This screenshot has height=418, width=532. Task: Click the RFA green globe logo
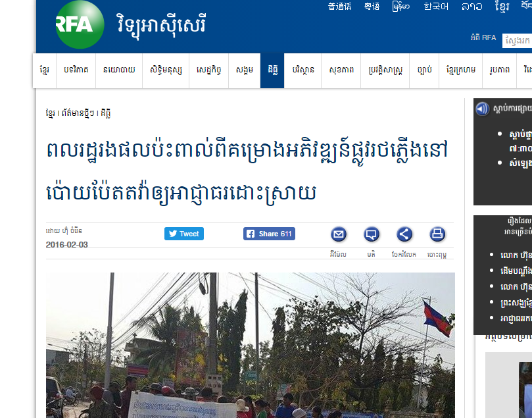point(80,24)
